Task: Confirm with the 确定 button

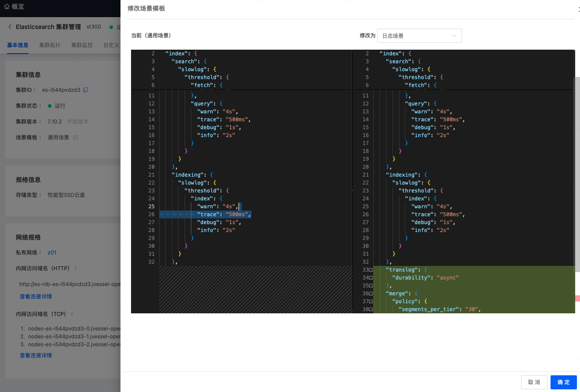Action: pyautogui.click(x=564, y=382)
